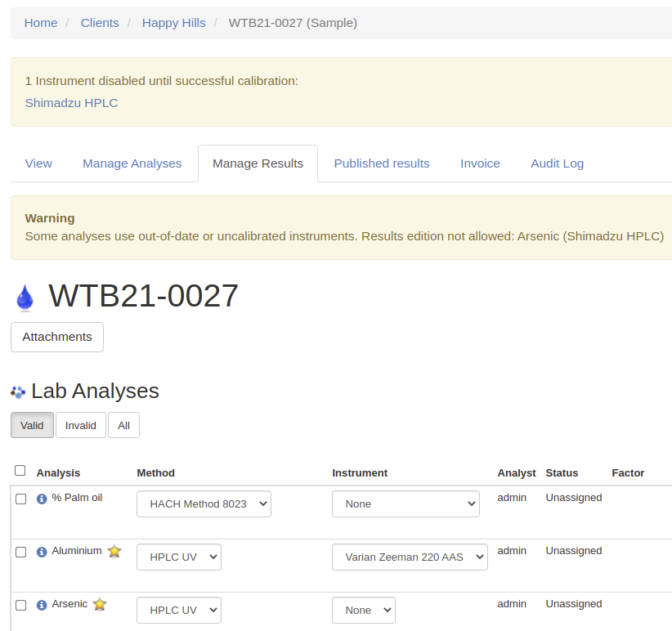Image resolution: width=672 pixels, height=631 pixels.
Task: Click the star icon next to Arsenic
Action: (100, 605)
